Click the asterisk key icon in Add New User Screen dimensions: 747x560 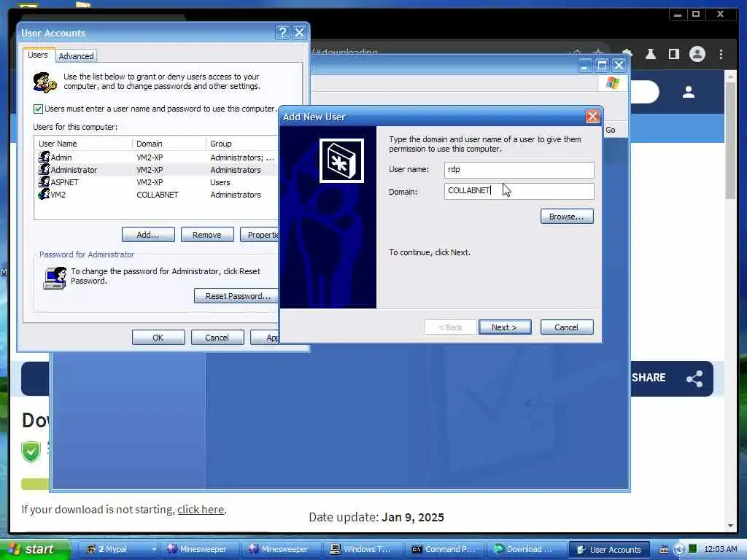(x=341, y=161)
